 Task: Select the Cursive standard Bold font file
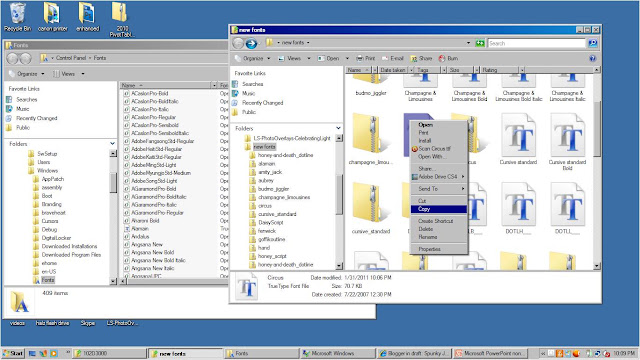pyautogui.click(x=567, y=142)
